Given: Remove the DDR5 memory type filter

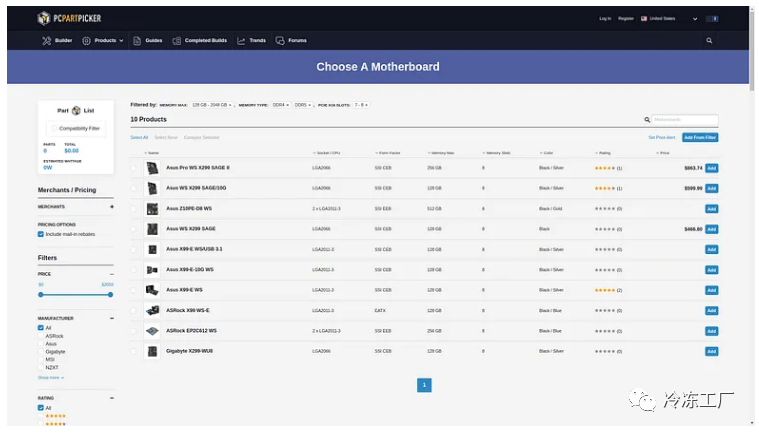Looking at the screenshot, I should pos(309,105).
